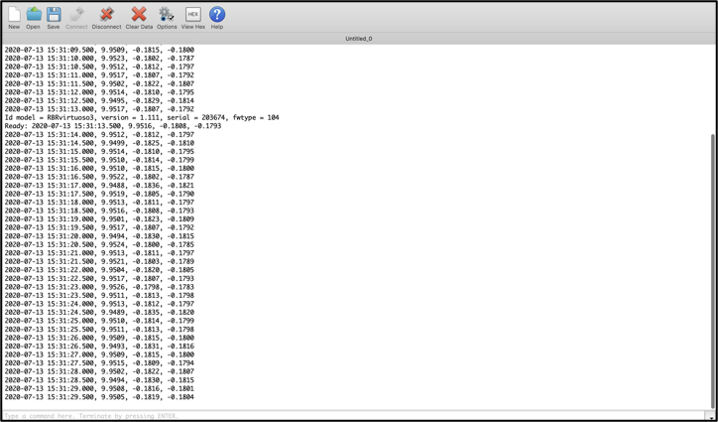Clear received data with Clear Data
Image resolution: width=718 pixels, height=422 pixels.
pyautogui.click(x=139, y=15)
